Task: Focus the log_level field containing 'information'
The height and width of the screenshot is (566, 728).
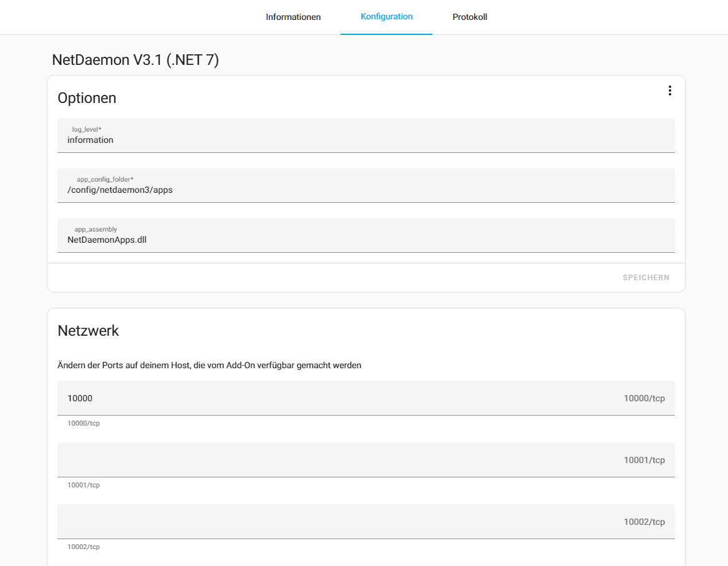Action: 366,140
